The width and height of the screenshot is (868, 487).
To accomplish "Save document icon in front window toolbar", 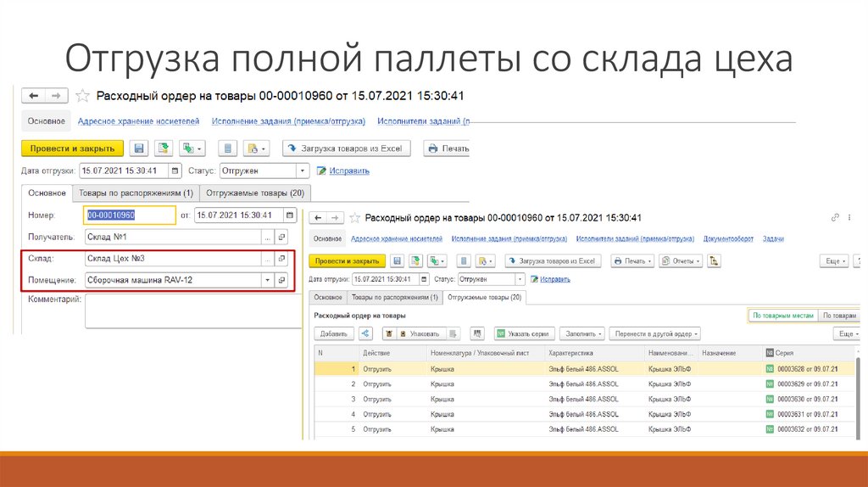I will (x=397, y=261).
